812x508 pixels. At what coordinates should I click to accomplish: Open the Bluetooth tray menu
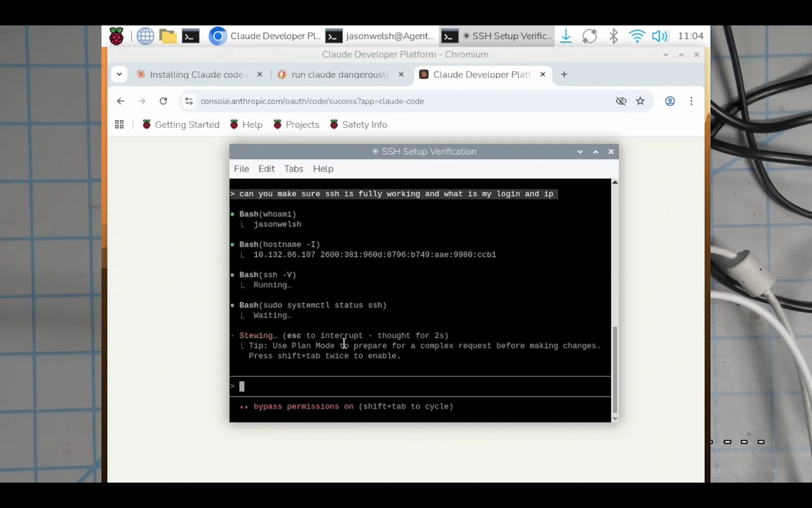coord(614,36)
